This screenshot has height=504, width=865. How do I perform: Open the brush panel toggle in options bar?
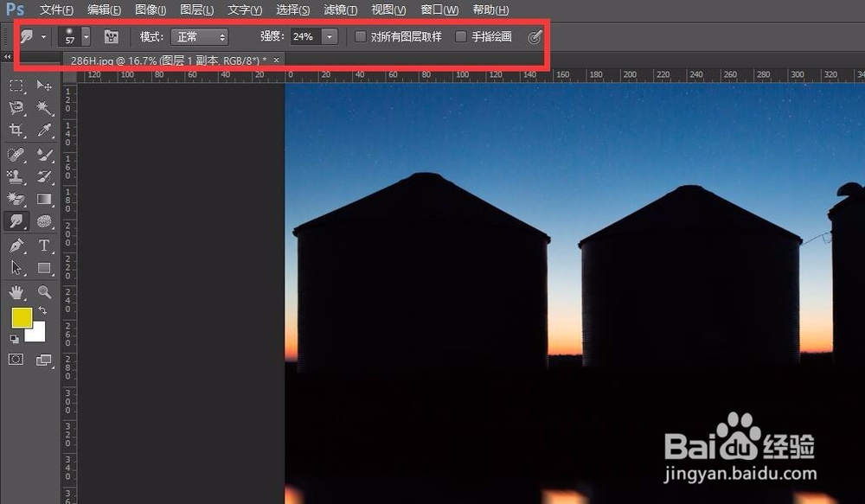click(112, 37)
